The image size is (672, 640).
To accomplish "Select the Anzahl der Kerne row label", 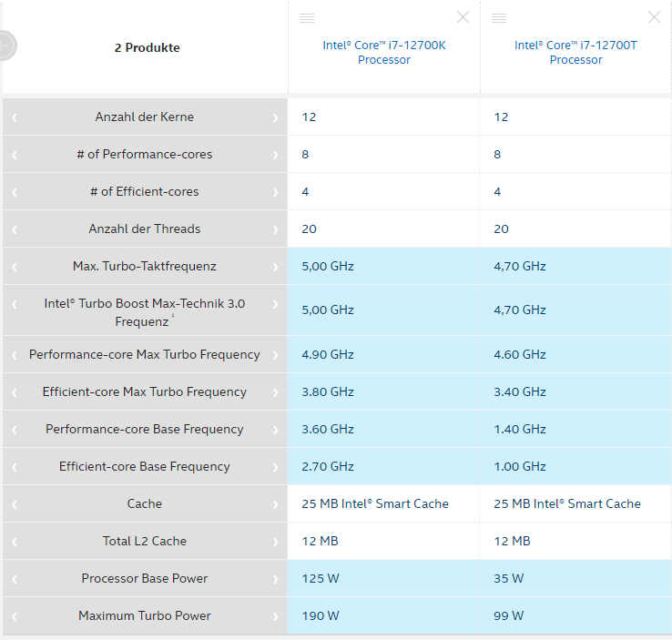I will click(x=145, y=117).
